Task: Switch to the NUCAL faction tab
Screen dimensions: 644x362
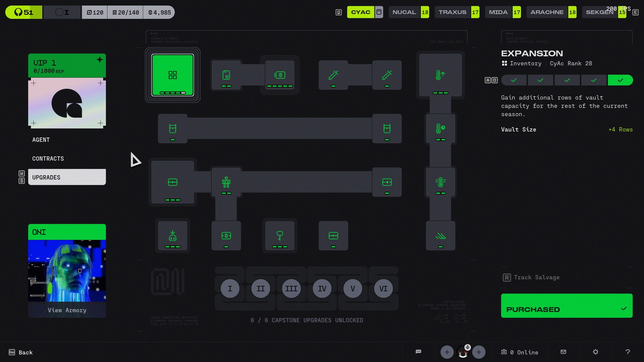Action: (404, 12)
